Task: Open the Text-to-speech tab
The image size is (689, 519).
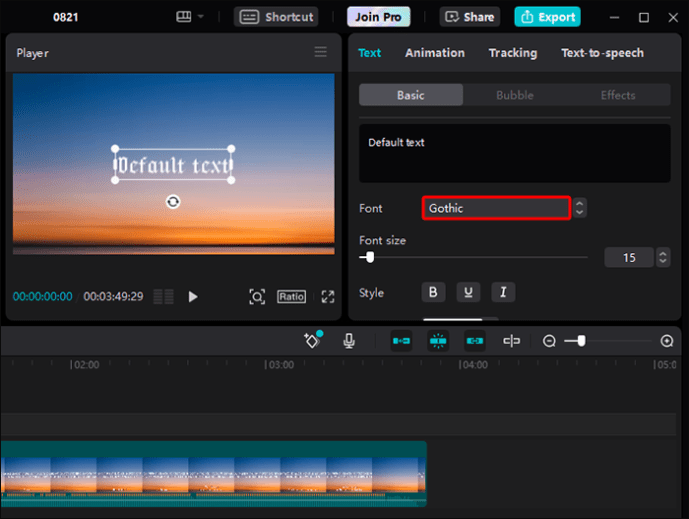Action: [602, 53]
